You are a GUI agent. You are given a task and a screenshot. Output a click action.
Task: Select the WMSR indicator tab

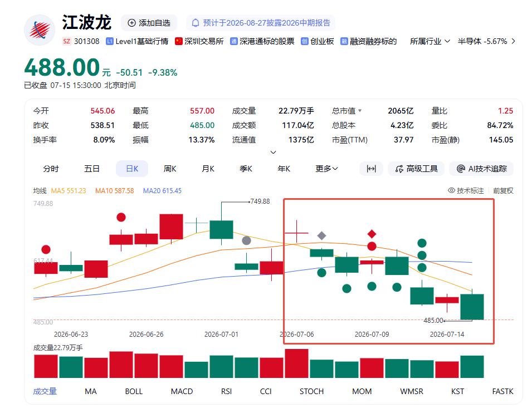(x=412, y=391)
